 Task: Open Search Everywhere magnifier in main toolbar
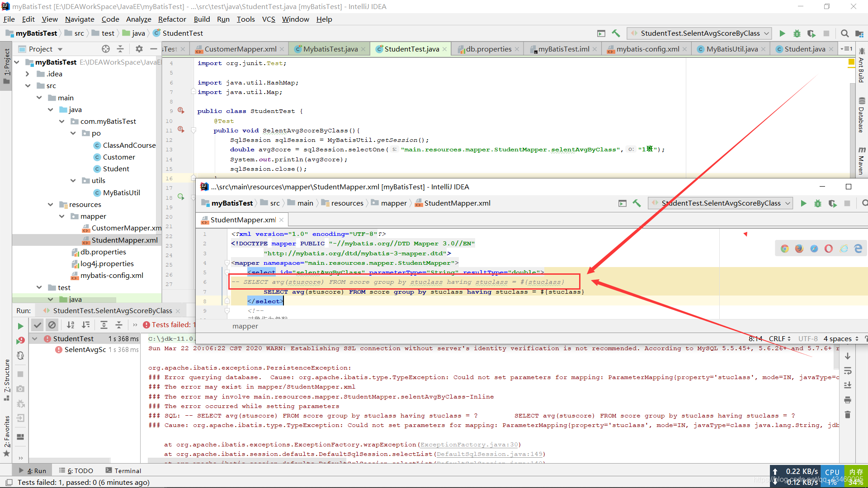click(844, 33)
